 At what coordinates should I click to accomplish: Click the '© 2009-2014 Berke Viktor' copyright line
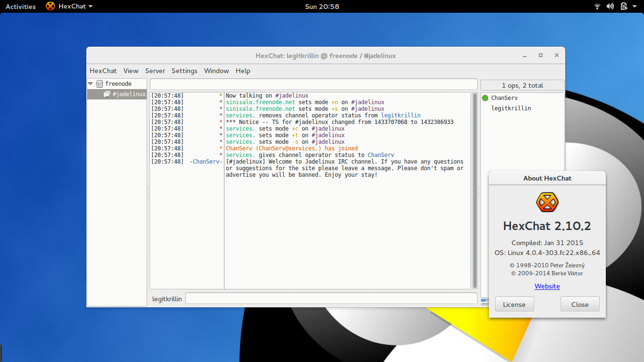click(547, 273)
